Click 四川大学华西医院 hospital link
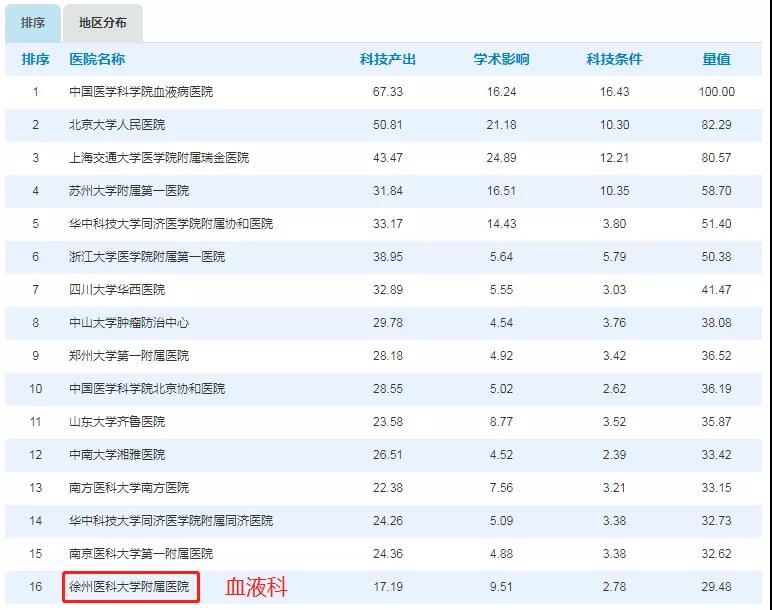The width and height of the screenshot is (772, 610). (x=117, y=290)
